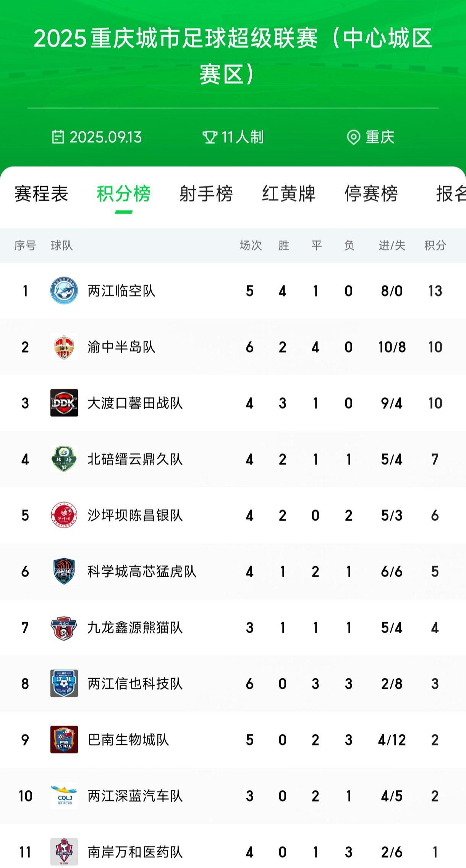Image resolution: width=466 pixels, height=868 pixels.
Task: Tap the 渝中半岛队 team badge
Action: coord(64,347)
